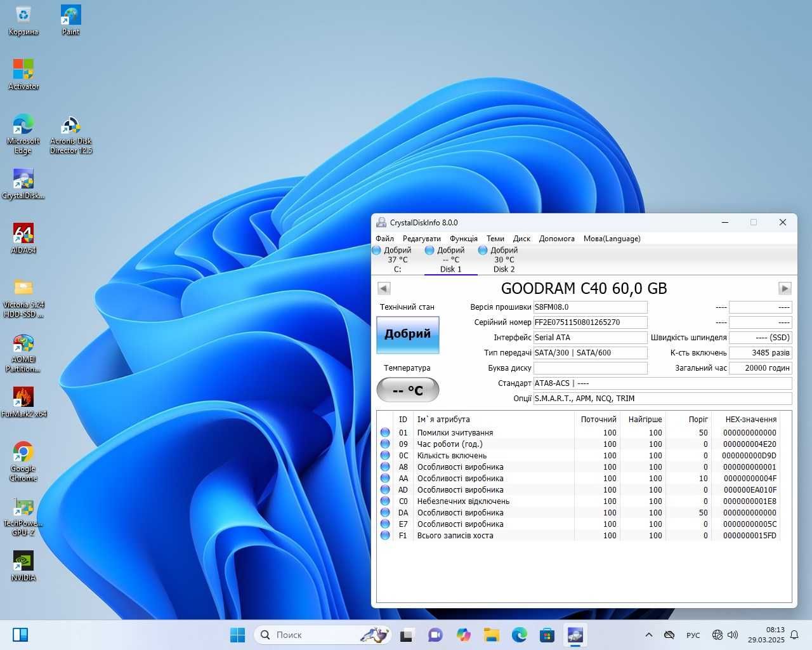Viewport: 812px width, 650px height.
Task: Click the 3485 разів power-on count field
Action: click(x=761, y=353)
